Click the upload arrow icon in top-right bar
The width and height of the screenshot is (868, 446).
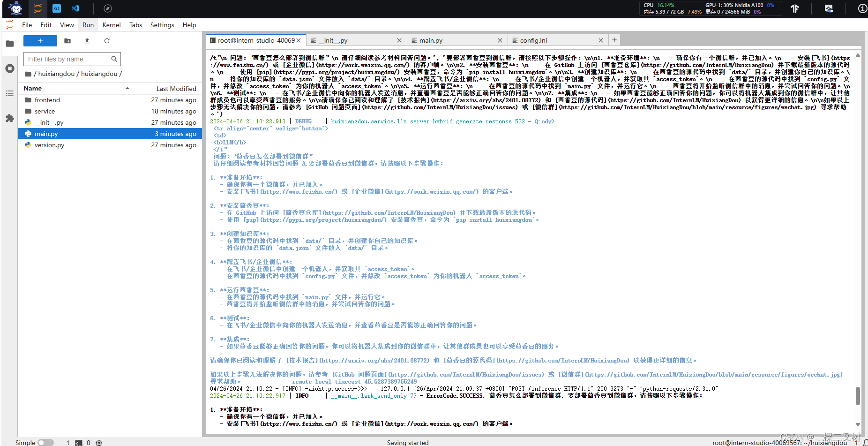794,8
